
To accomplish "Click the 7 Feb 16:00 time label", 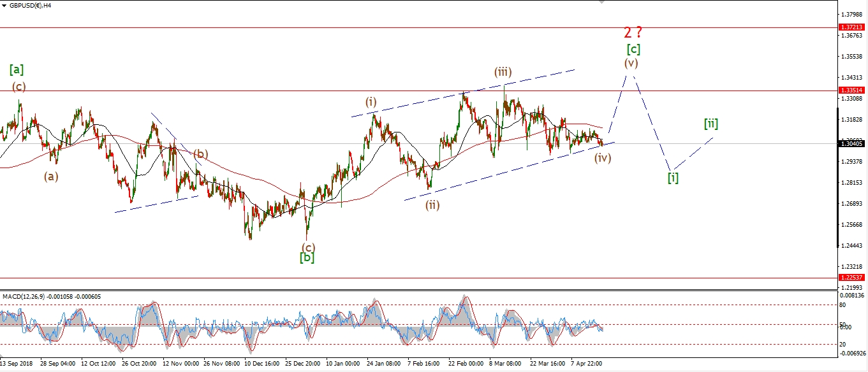I will 423,365.
